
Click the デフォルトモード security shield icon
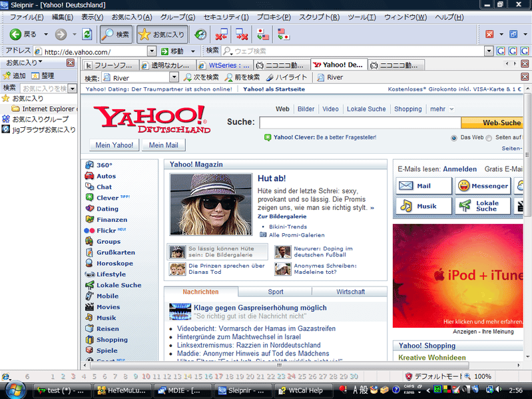[x=409, y=376]
